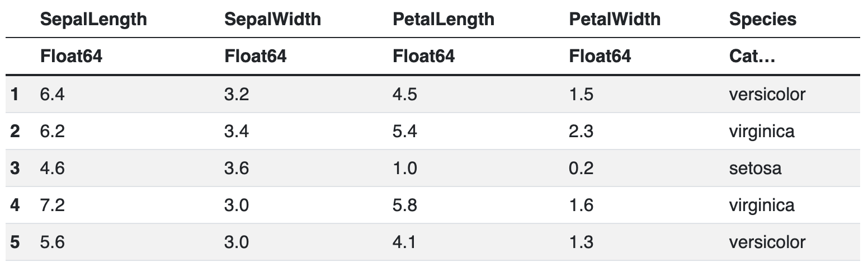Select the PetalWidth column header
868x271 pixels.
tap(615, 19)
